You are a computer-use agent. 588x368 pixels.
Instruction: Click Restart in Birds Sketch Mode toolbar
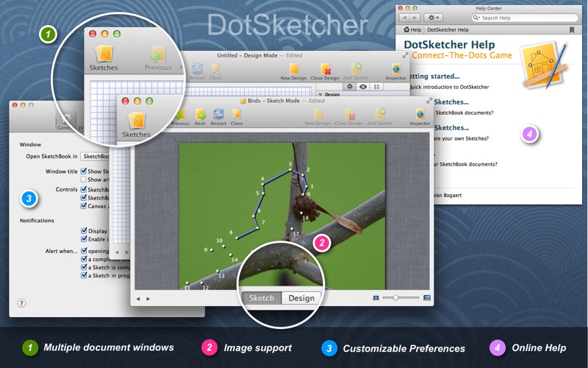[218, 117]
